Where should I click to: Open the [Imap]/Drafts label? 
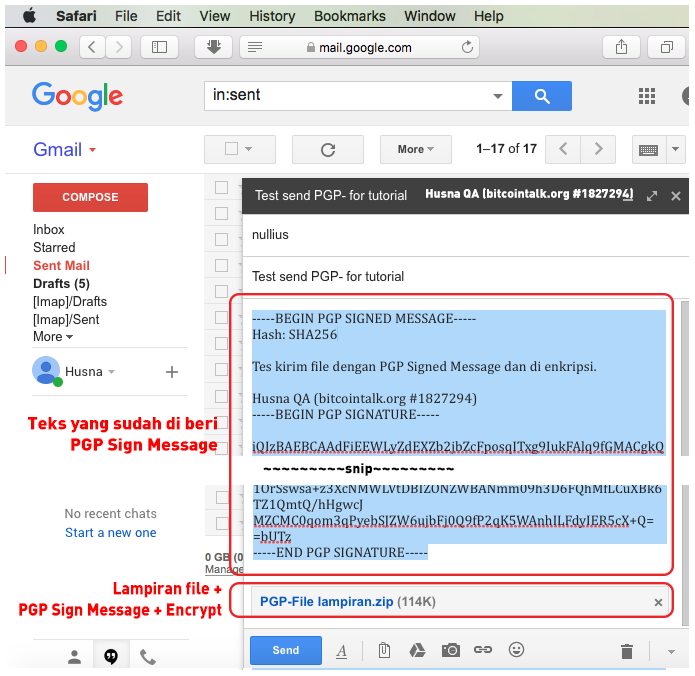point(70,302)
